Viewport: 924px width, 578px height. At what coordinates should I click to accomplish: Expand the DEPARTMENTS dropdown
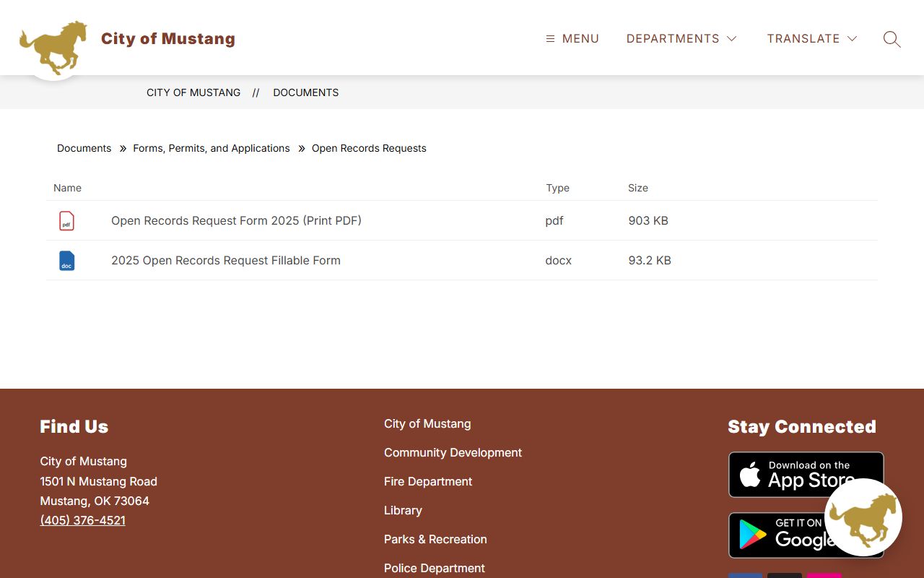point(681,39)
